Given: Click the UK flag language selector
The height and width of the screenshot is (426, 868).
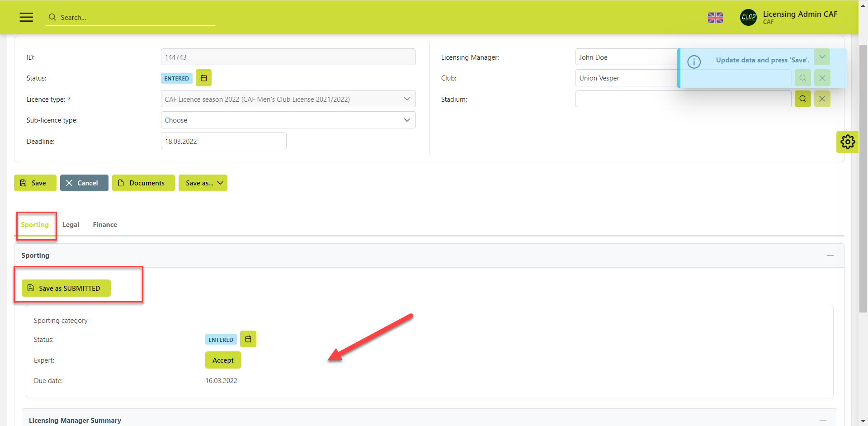Looking at the screenshot, I should pyautogui.click(x=715, y=18).
